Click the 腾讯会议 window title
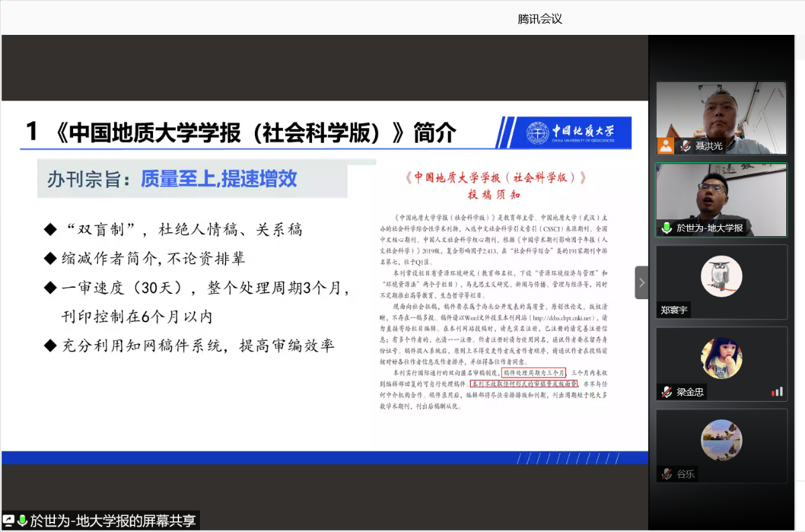The width and height of the screenshot is (805, 532). coord(540,19)
